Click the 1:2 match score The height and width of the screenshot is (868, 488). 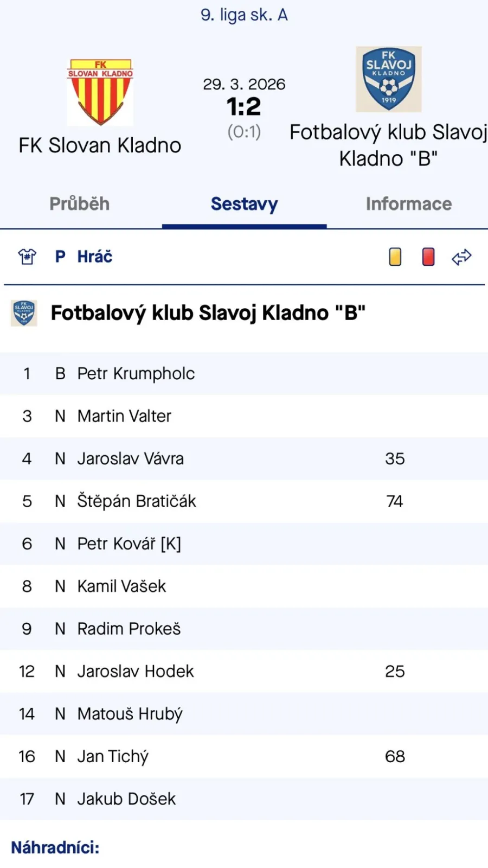(x=244, y=107)
